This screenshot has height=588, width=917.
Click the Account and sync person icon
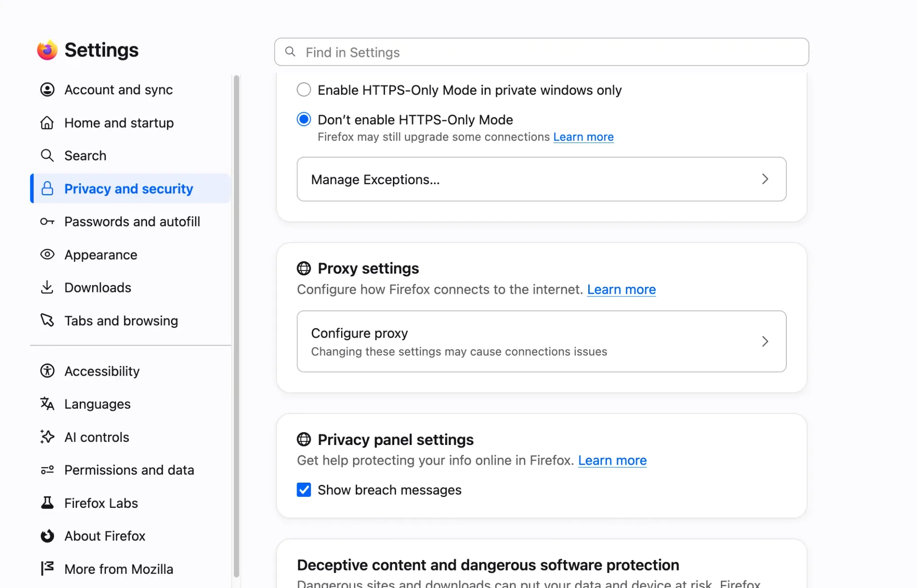47,89
